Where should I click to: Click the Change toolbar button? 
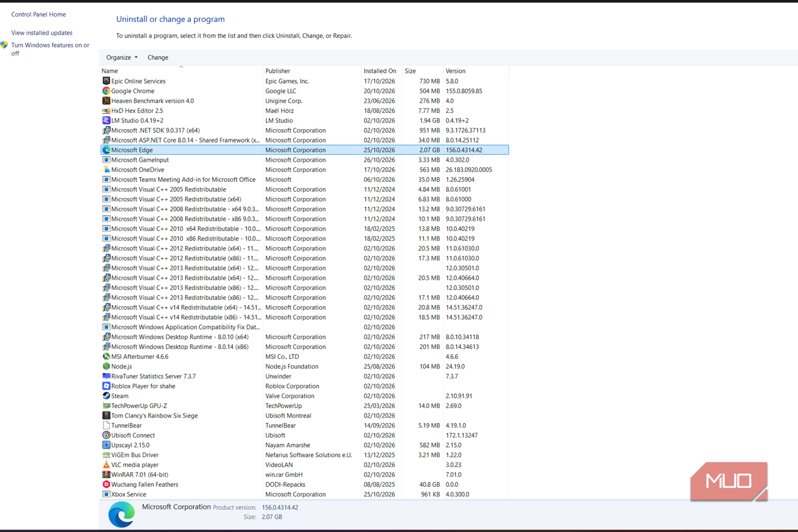(x=158, y=57)
